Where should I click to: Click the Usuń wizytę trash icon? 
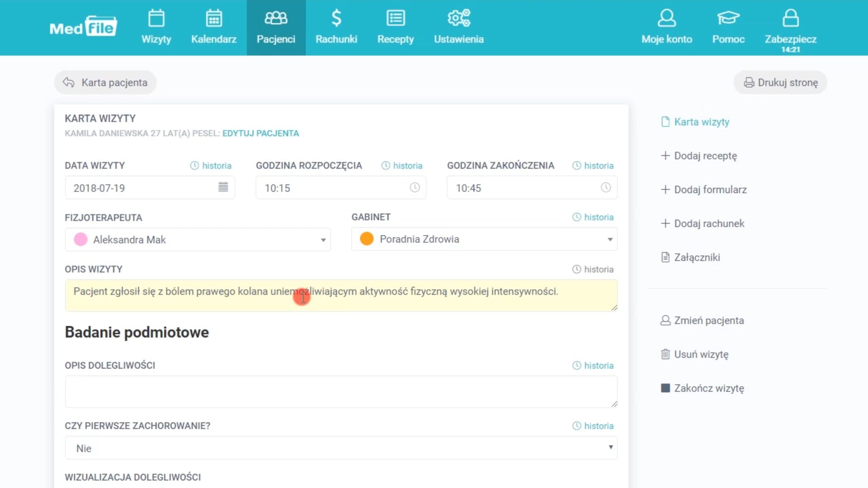665,354
